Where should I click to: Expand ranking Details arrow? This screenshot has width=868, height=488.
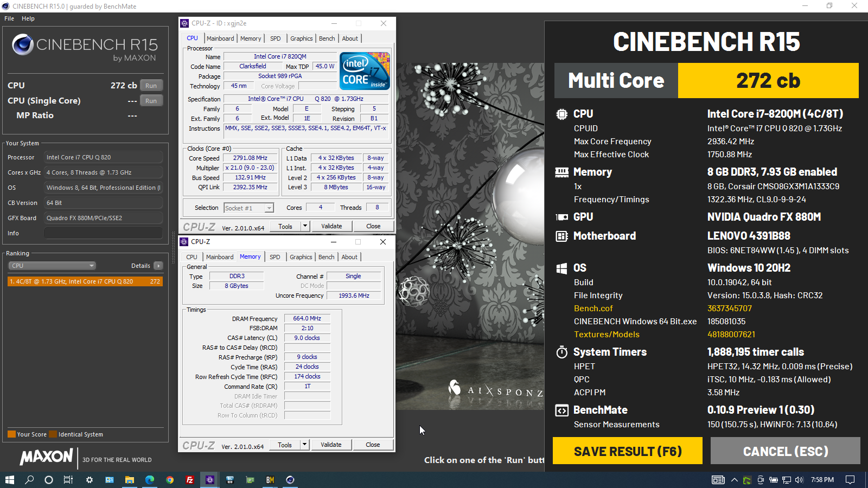coord(158,266)
